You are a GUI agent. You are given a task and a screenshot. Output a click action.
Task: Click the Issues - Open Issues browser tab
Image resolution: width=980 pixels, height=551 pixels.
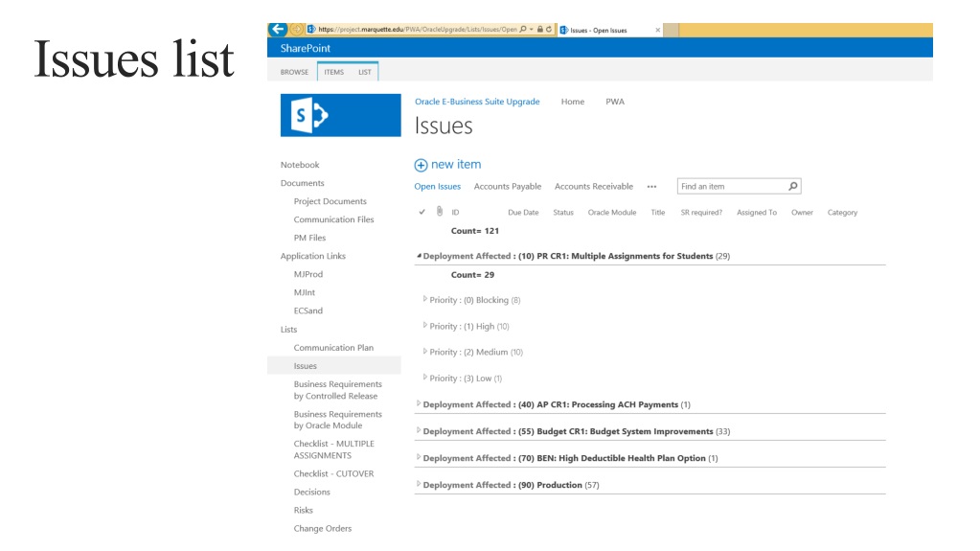(609, 30)
